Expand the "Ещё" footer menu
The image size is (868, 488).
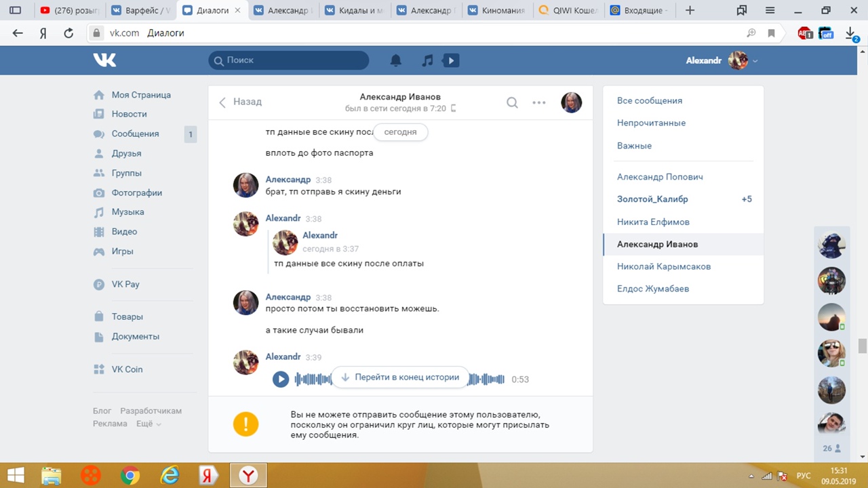[149, 424]
